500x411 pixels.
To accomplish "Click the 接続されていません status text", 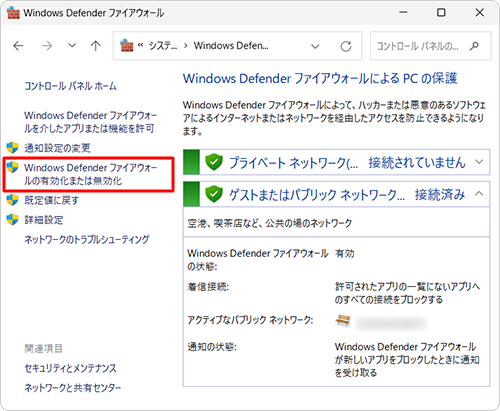I will click(417, 162).
